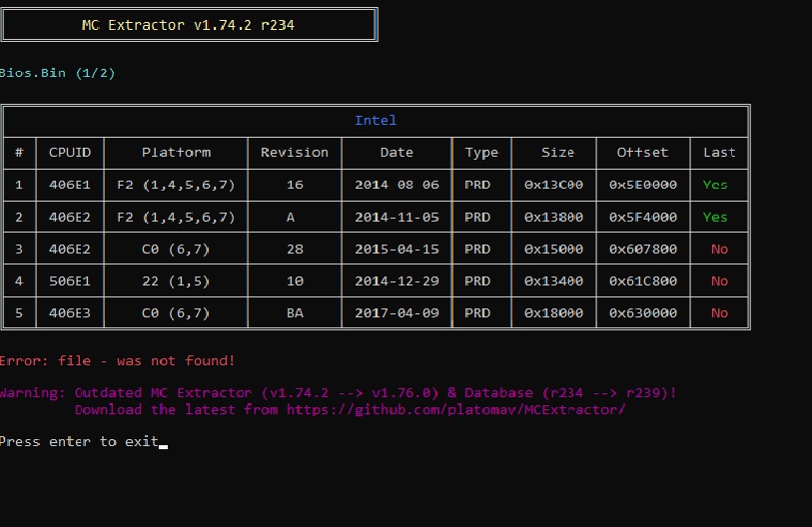This screenshot has width=812, height=527.
Task: Click the Outdated MC Extractor warning line
Action: click(339, 393)
